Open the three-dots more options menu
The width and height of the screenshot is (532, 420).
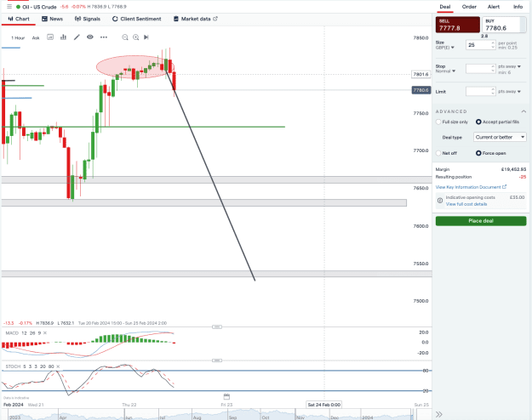point(104,37)
